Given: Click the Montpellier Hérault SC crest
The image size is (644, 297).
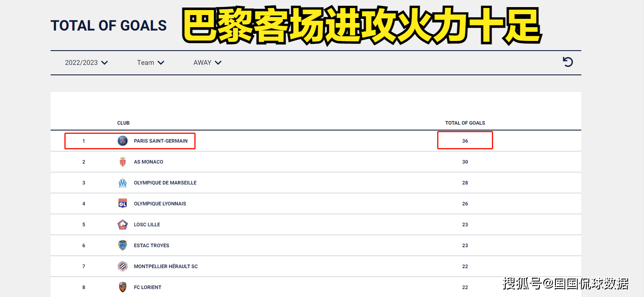Looking at the screenshot, I should pyautogui.click(x=122, y=266).
